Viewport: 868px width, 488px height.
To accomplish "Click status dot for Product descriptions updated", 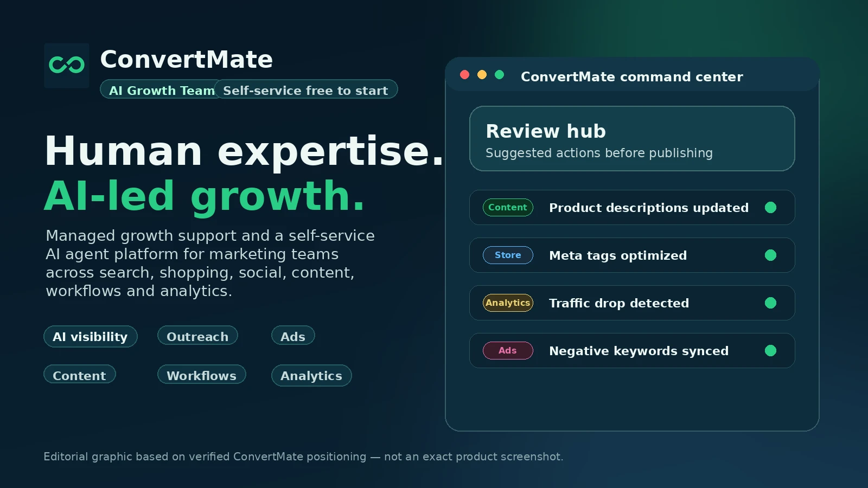I will pyautogui.click(x=770, y=207).
